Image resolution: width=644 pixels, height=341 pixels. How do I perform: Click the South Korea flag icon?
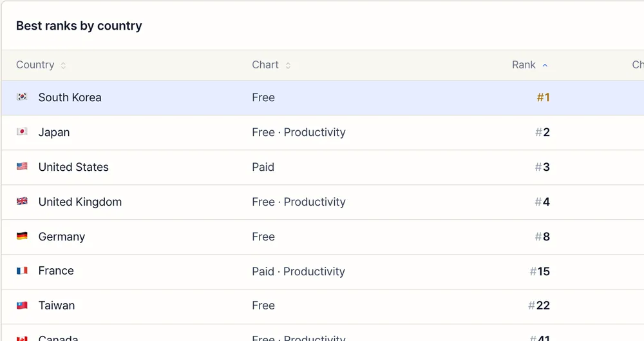point(22,97)
